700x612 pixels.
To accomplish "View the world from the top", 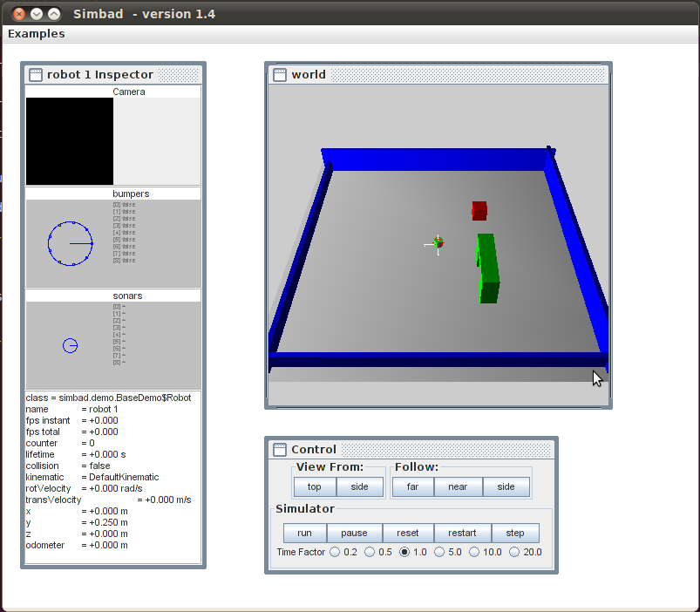I will (315, 486).
